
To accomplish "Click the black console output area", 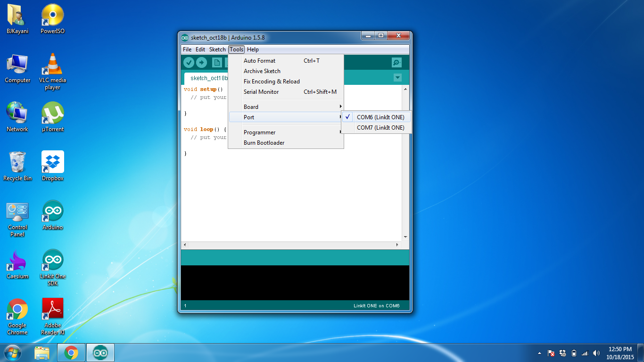I will tap(295, 283).
